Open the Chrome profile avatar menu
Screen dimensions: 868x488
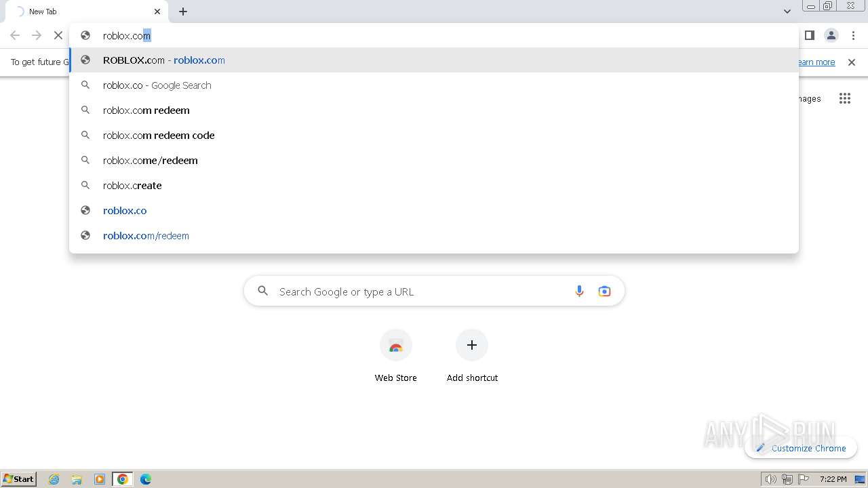coord(831,35)
